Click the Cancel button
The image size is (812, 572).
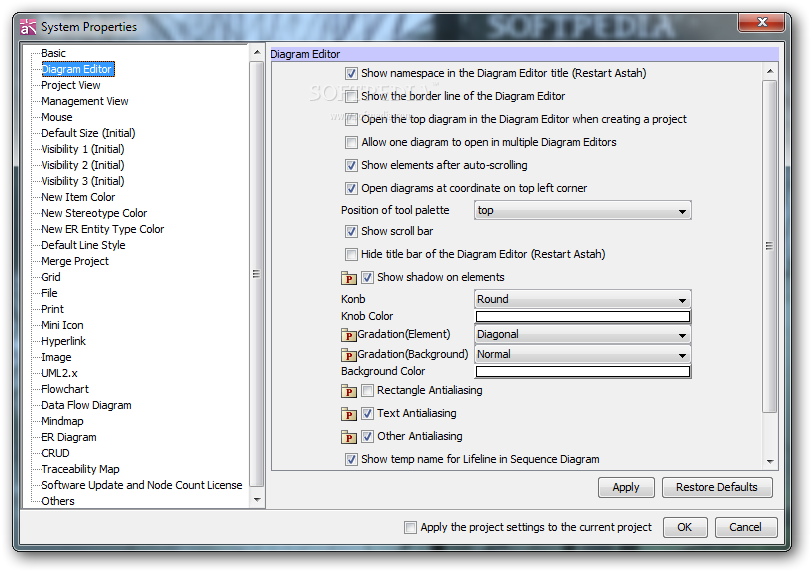[x=746, y=527]
